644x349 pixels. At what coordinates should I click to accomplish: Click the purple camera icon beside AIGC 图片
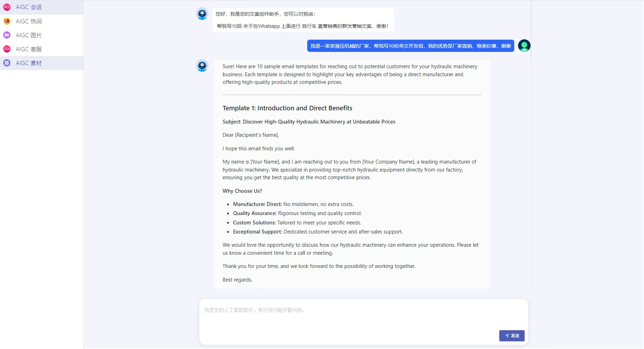[x=7, y=35]
